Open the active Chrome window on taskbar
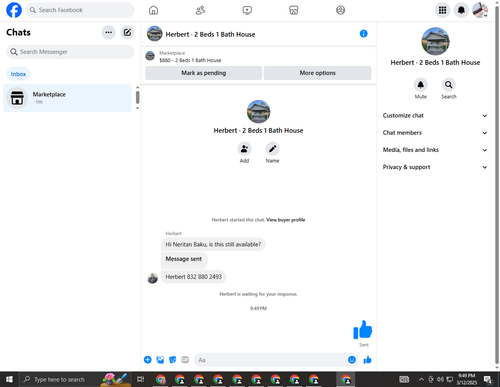Screen dimensions: 500x387 pyautogui.click(x=346, y=379)
